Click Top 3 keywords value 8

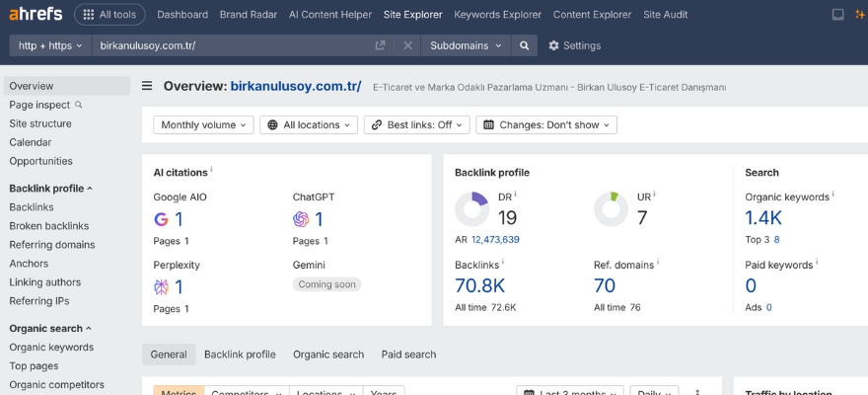(776, 240)
